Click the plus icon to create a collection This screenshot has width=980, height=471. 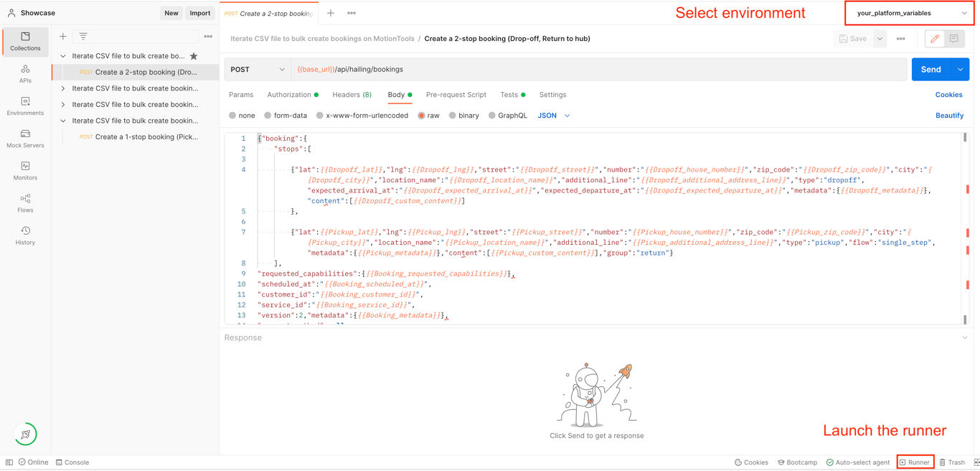(x=63, y=36)
